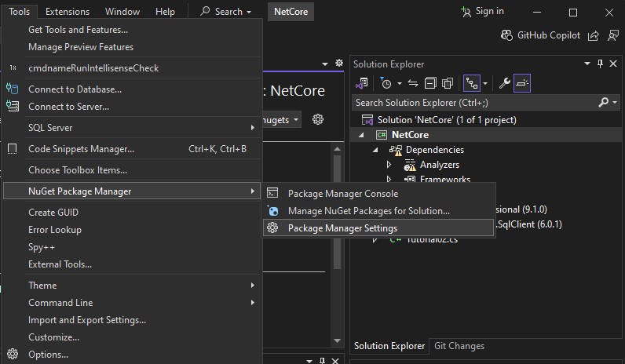Open the Help menu
625x364 pixels.
[165, 12]
